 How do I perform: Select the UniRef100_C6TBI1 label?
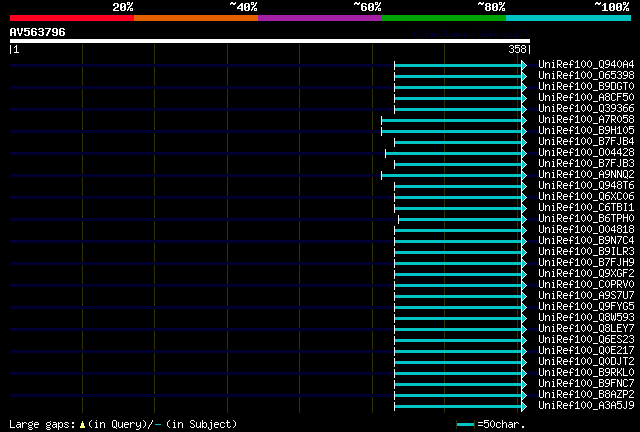tap(586, 208)
